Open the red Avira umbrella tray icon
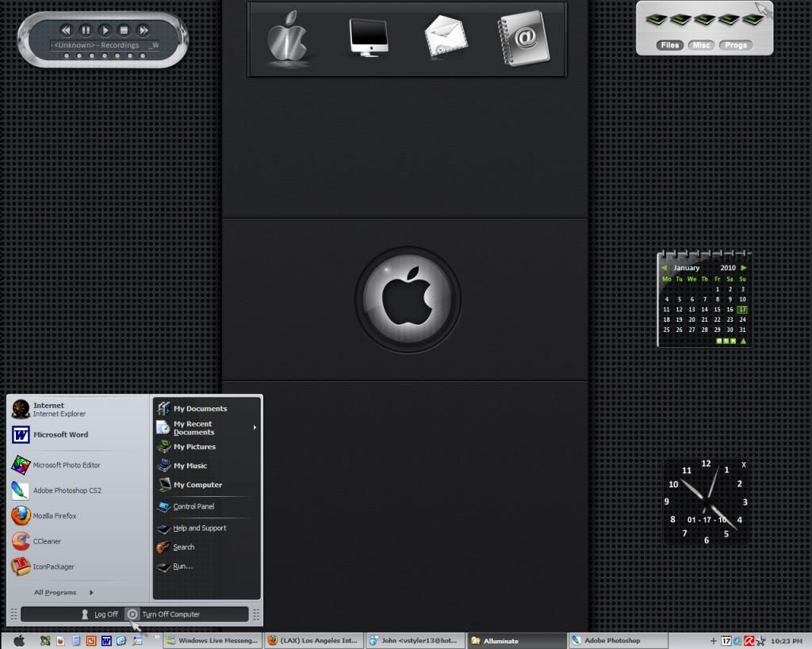812x649 pixels. tap(749, 641)
